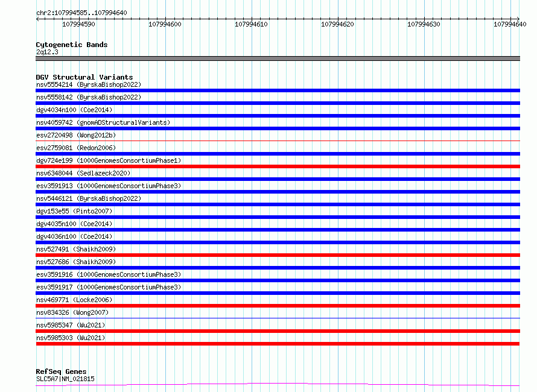Open the nsv5558142 (ByrskaBishop2022) variant
Screen dimensions: 537x392
tap(88, 97)
